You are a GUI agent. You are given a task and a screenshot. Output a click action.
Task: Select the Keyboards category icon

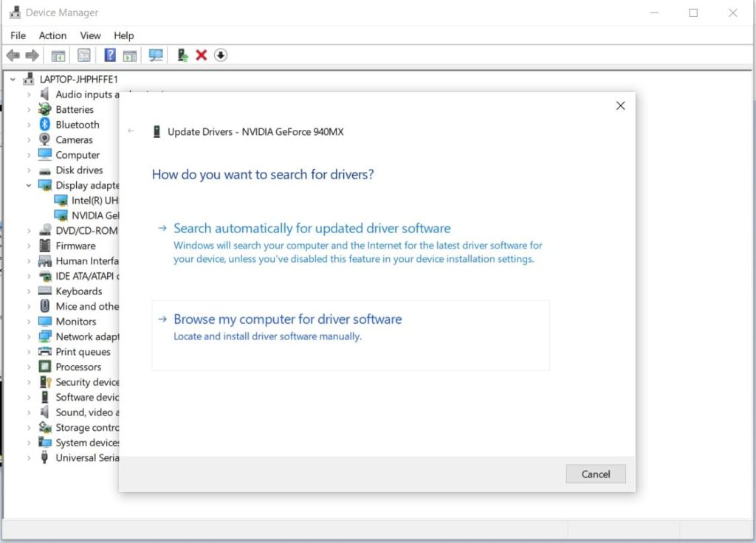45,291
